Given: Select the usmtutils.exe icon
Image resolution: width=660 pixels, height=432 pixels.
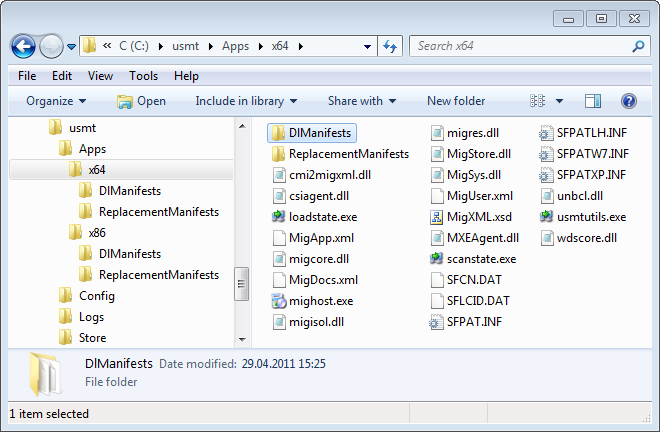Looking at the screenshot, I should point(546,216).
